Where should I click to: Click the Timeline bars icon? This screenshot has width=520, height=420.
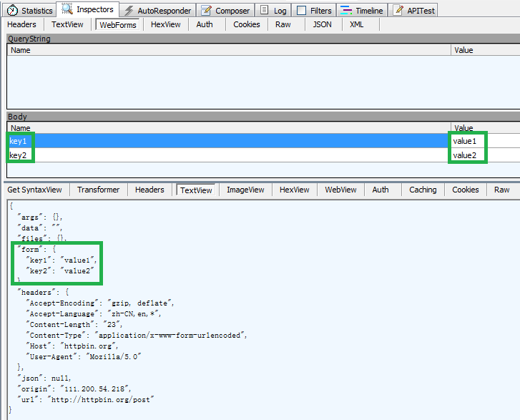tap(345, 10)
